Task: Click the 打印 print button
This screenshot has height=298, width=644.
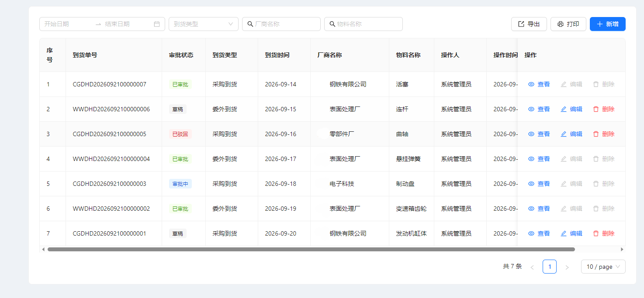Action: pos(568,24)
